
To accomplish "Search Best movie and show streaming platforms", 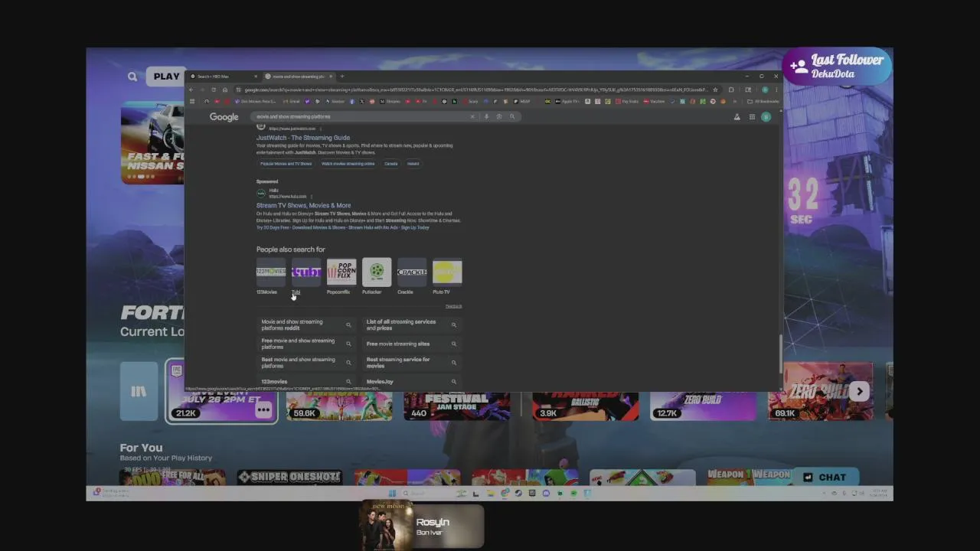I will 306,363.
